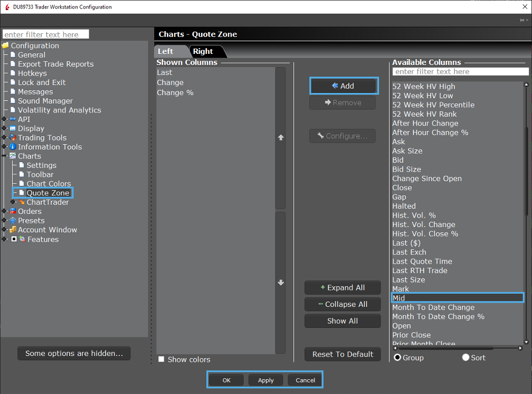Expand the Orders tree node

coord(4,211)
